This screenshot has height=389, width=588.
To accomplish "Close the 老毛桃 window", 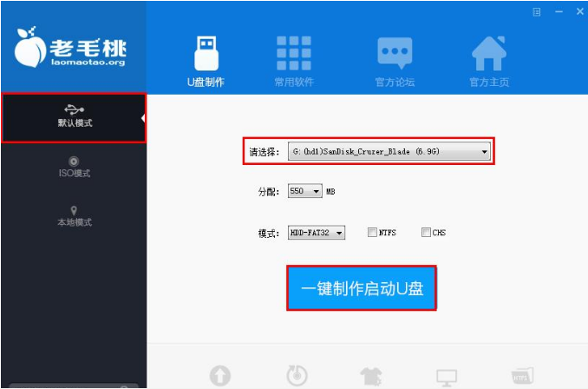I will (579, 11).
